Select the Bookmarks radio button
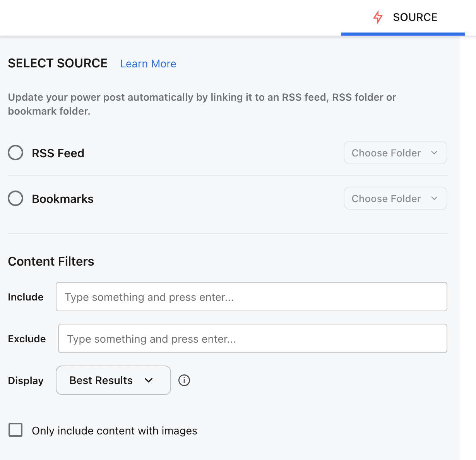 15,199
